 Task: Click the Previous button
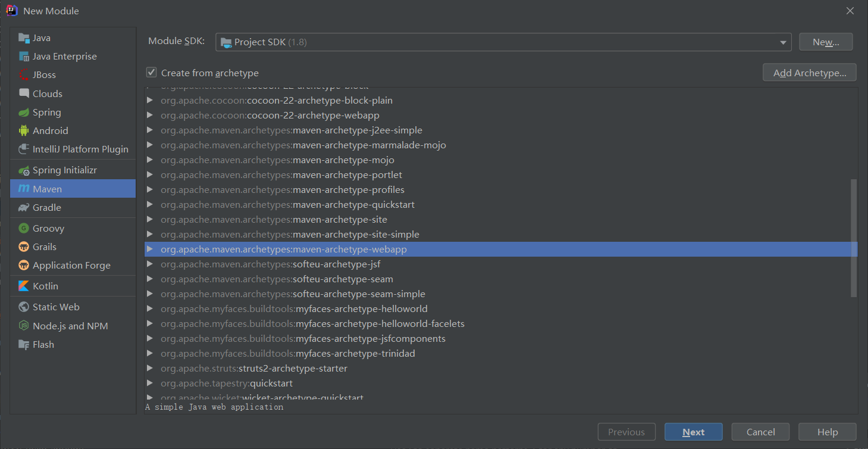626,432
